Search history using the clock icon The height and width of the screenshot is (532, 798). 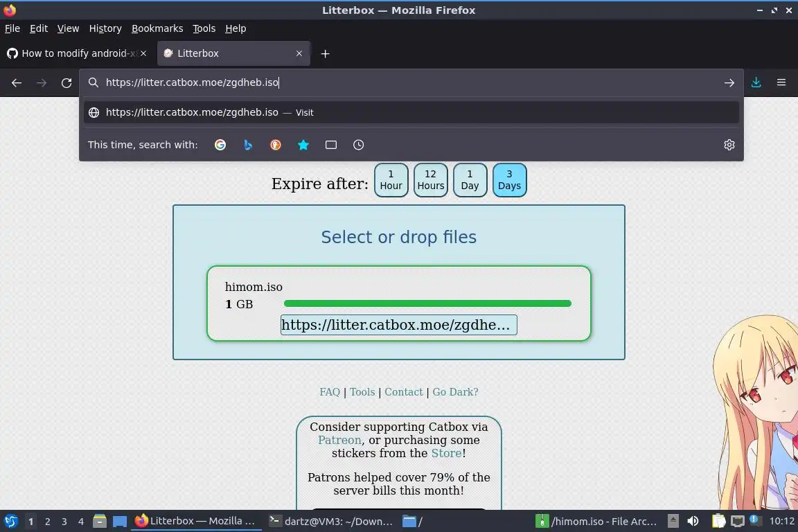point(358,145)
